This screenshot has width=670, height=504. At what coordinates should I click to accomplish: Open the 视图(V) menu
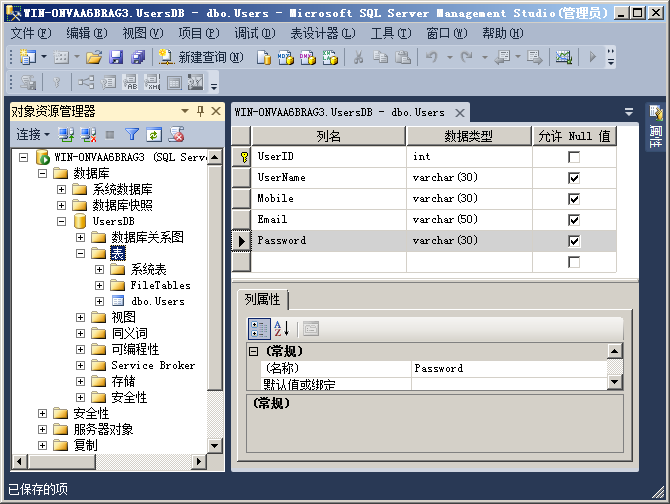(143, 33)
